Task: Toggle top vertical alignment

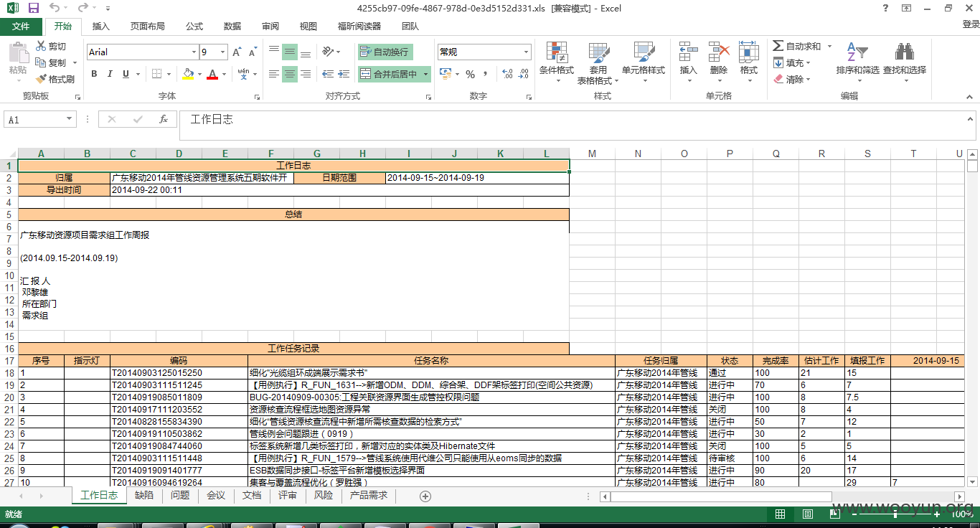Action: 274,52
